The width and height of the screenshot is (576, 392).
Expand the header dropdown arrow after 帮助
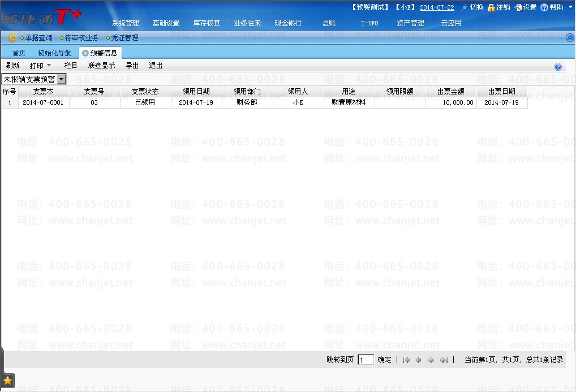(x=570, y=7)
